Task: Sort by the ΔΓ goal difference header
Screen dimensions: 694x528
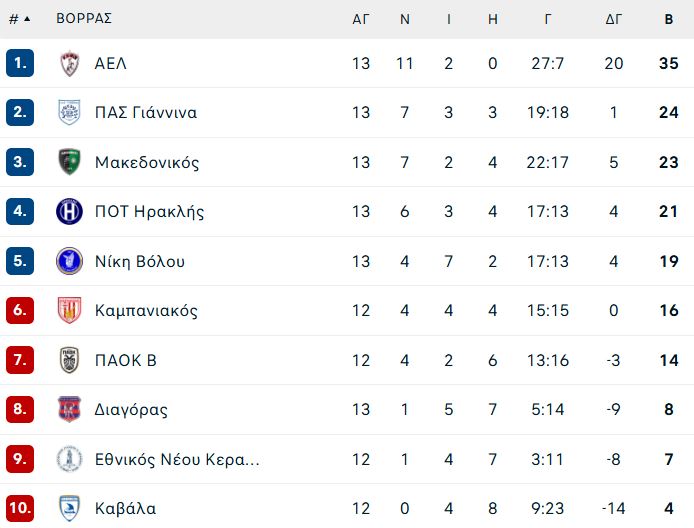Action: [613, 19]
